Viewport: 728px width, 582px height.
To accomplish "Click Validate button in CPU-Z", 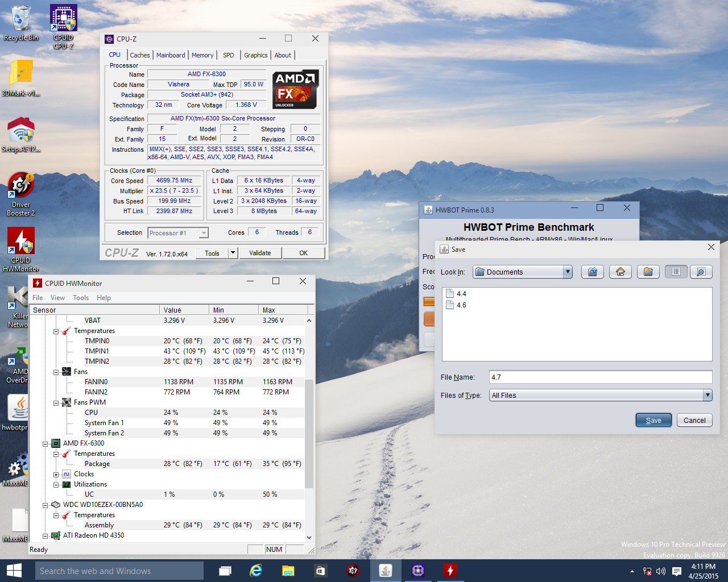I will point(260,253).
